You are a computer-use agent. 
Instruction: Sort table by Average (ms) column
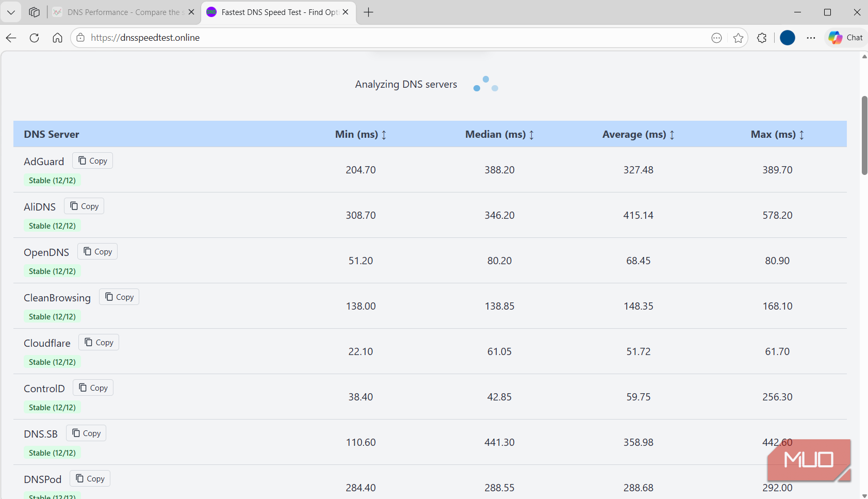(x=638, y=134)
